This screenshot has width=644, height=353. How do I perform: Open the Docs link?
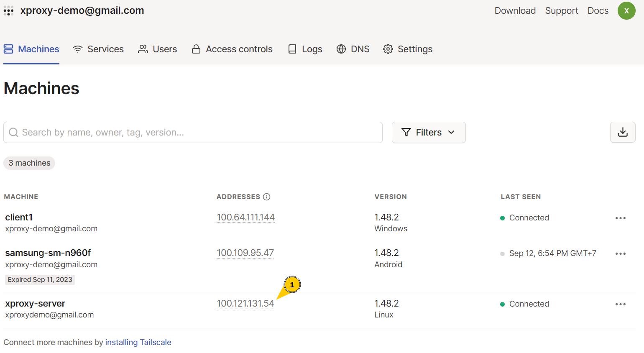(x=598, y=10)
